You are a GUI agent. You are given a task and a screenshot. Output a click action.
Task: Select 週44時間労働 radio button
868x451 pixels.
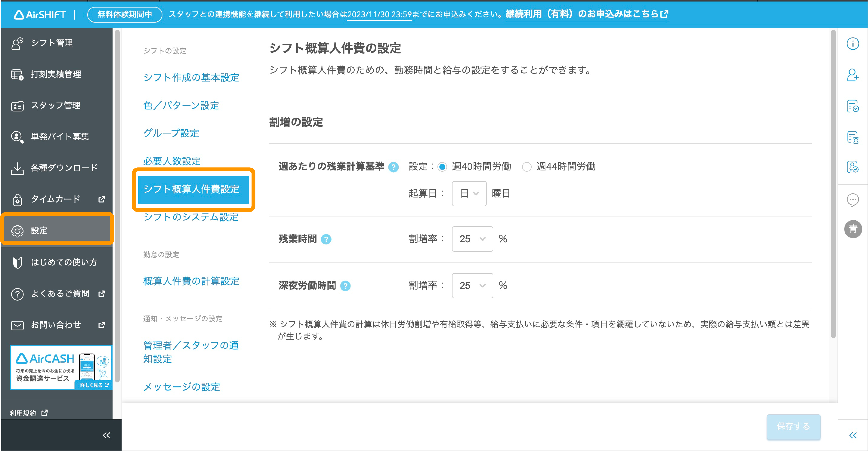[x=526, y=167]
